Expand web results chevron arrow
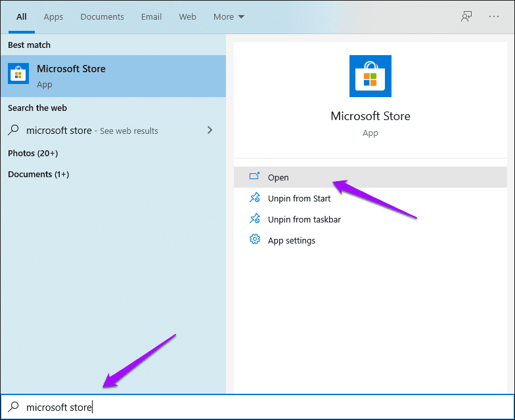This screenshot has height=420, width=515. tap(210, 130)
